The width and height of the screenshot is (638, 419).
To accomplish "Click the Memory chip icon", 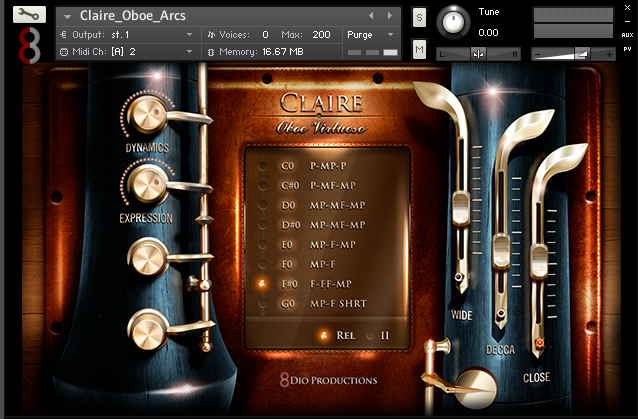I will coord(211,52).
